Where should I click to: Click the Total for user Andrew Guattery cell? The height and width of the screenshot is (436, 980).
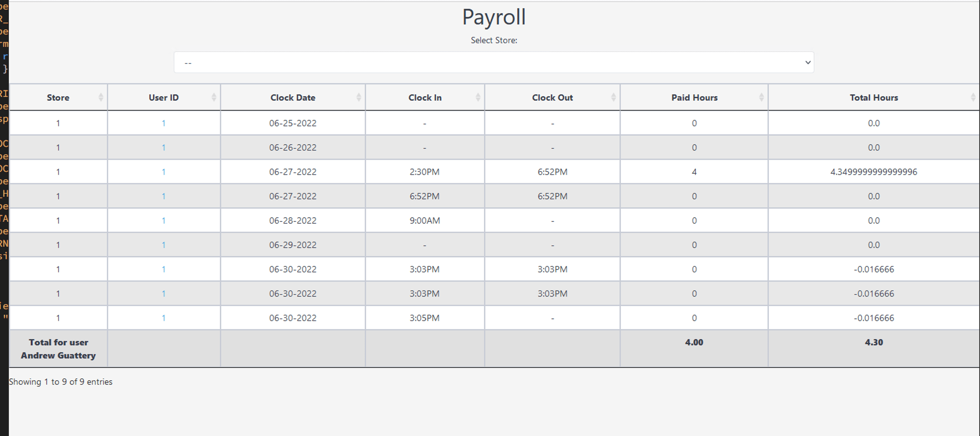(x=58, y=349)
